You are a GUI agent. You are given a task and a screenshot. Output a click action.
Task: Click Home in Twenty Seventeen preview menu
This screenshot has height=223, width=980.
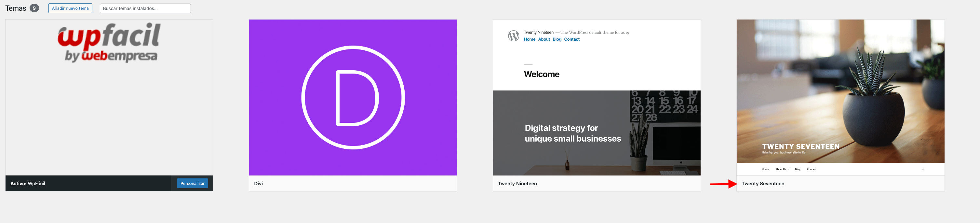click(765, 169)
